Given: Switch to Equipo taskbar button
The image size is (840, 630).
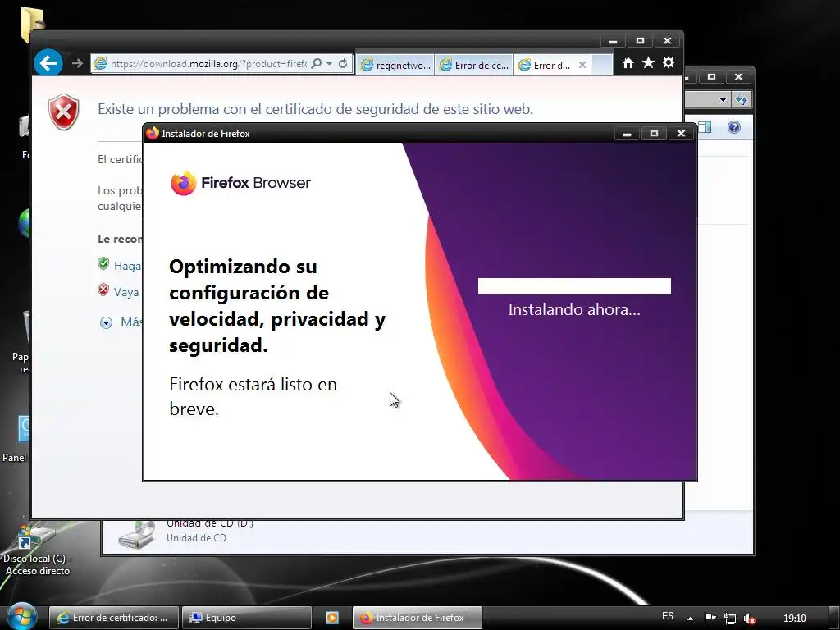Looking at the screenshot, I should tap(246, 618).
